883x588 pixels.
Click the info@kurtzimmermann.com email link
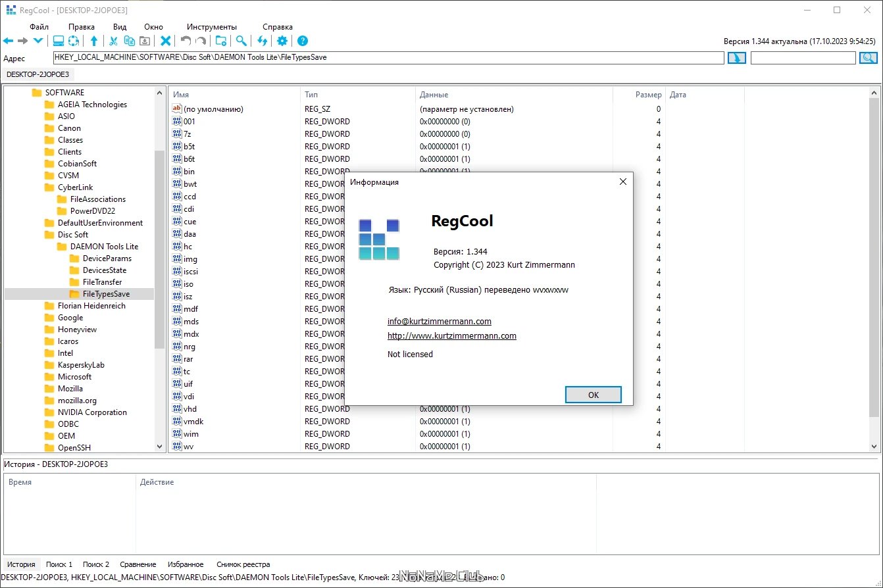(440, 322)
